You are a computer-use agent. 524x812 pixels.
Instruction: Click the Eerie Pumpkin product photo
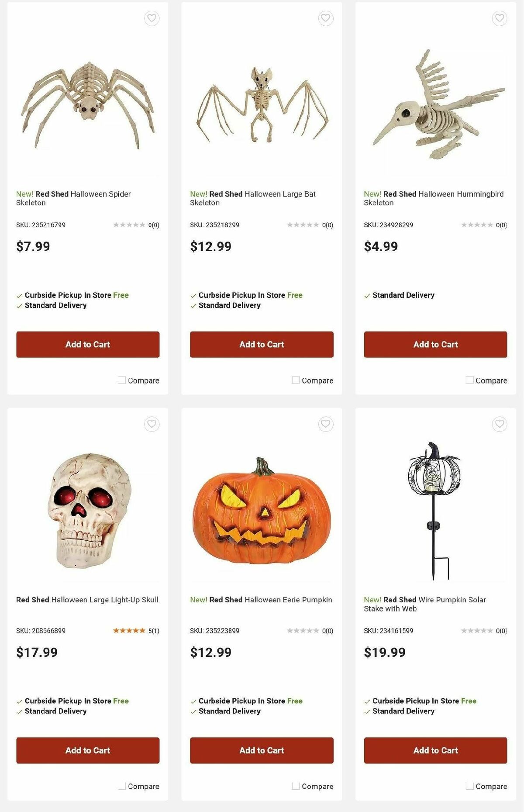(x=261, y=507)
